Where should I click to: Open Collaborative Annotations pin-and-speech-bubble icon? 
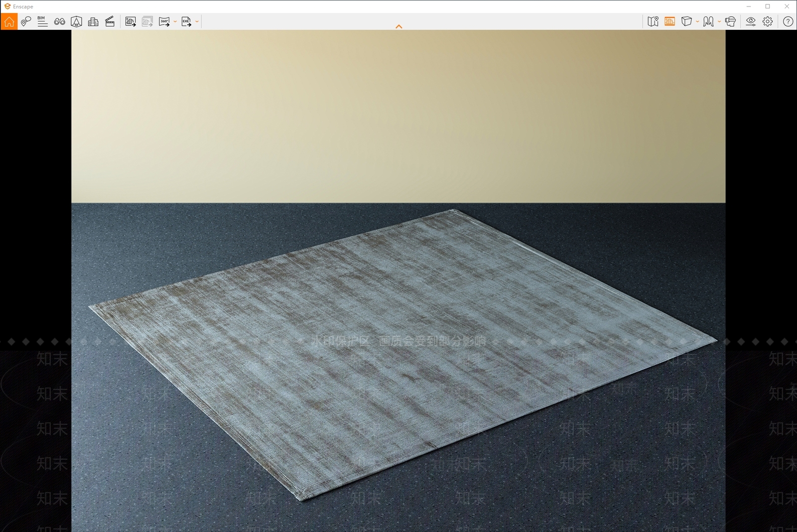(x=26, y=21)
